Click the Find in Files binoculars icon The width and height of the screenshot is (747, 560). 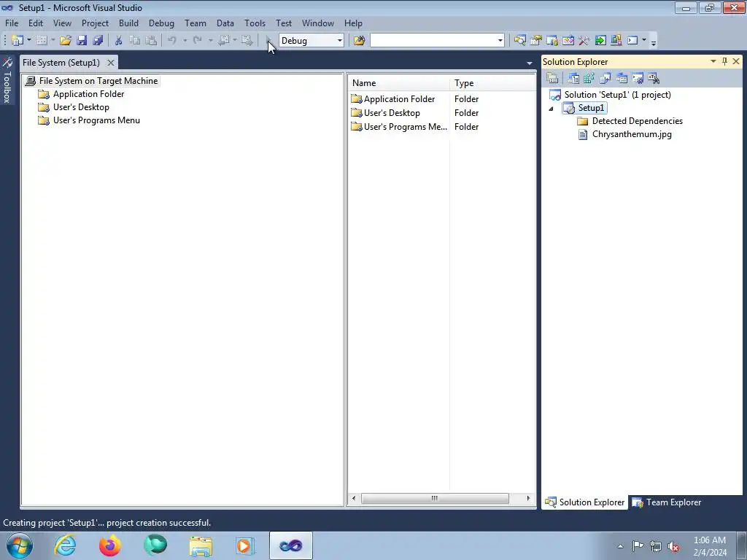click(x=359, y=41)
